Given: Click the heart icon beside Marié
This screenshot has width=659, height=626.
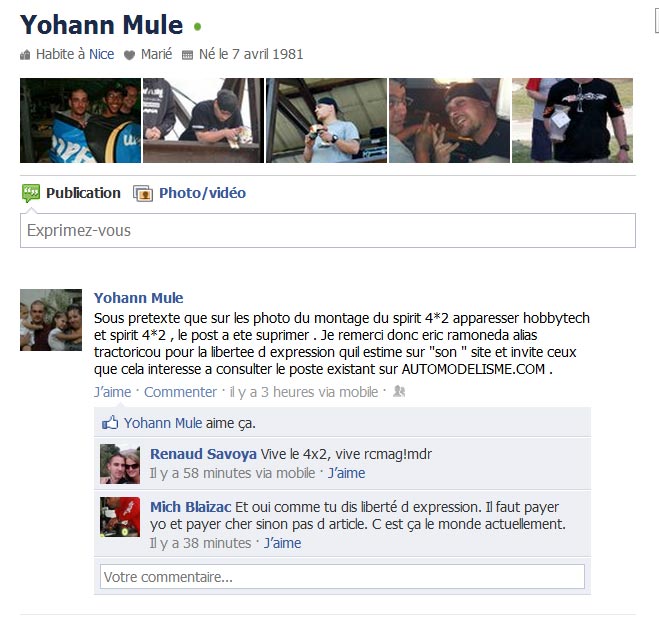Looking at the screenshot, I should click(129, 55).
